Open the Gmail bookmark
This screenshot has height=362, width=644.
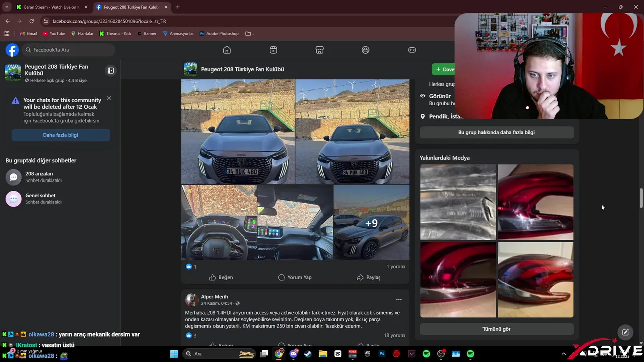coord(28,34)
